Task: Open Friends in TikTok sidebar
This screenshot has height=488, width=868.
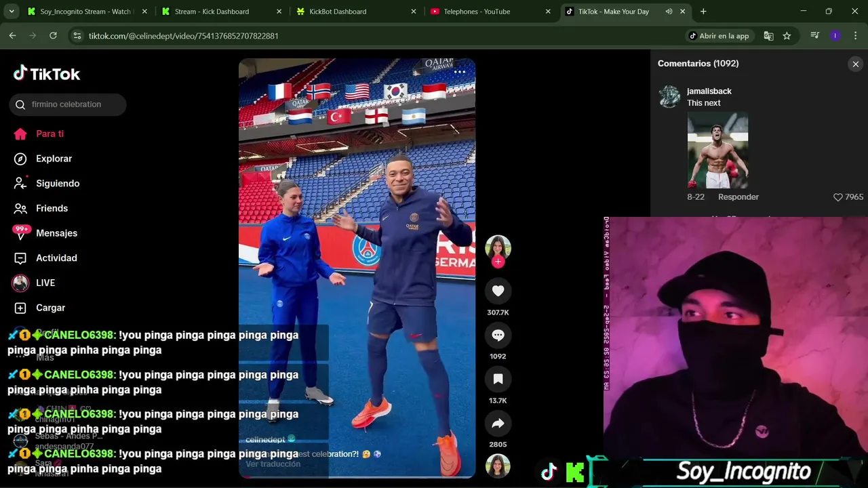Action: (x=52, y=208)
